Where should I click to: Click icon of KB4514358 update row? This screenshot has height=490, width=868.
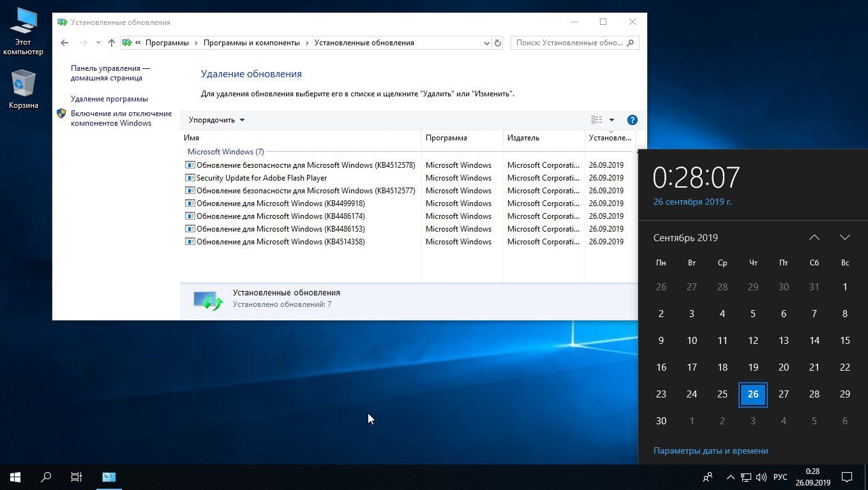[190, 241]
